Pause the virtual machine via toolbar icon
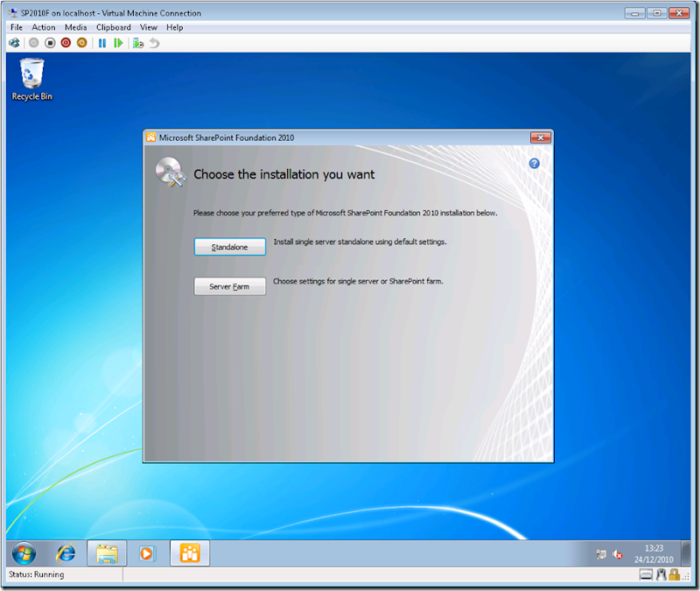Screen dimensions: 700x591 click(101, 43)
